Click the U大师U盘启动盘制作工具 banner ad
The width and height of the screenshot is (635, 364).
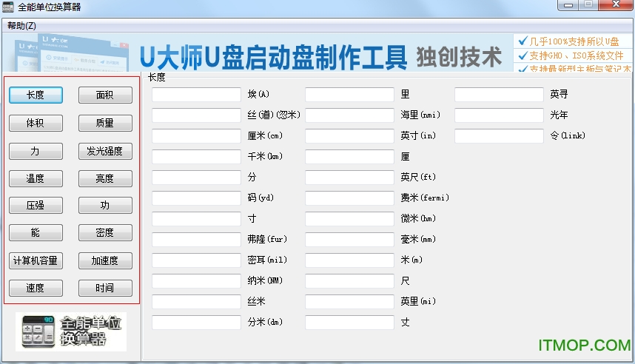[x=317, y=53]
